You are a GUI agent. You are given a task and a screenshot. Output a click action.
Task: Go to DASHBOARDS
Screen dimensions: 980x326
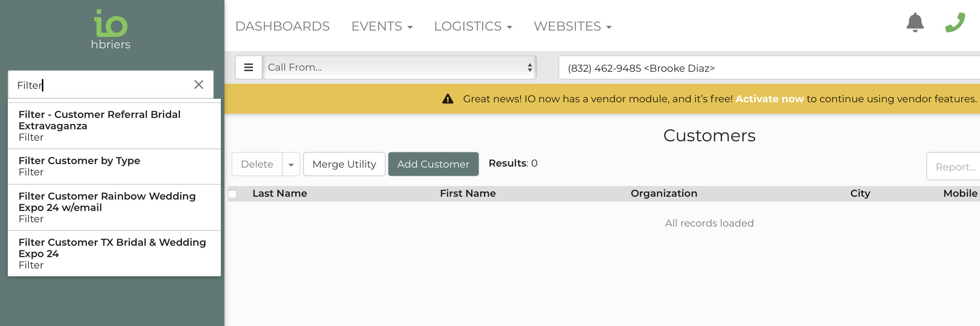tap(282, 26)
